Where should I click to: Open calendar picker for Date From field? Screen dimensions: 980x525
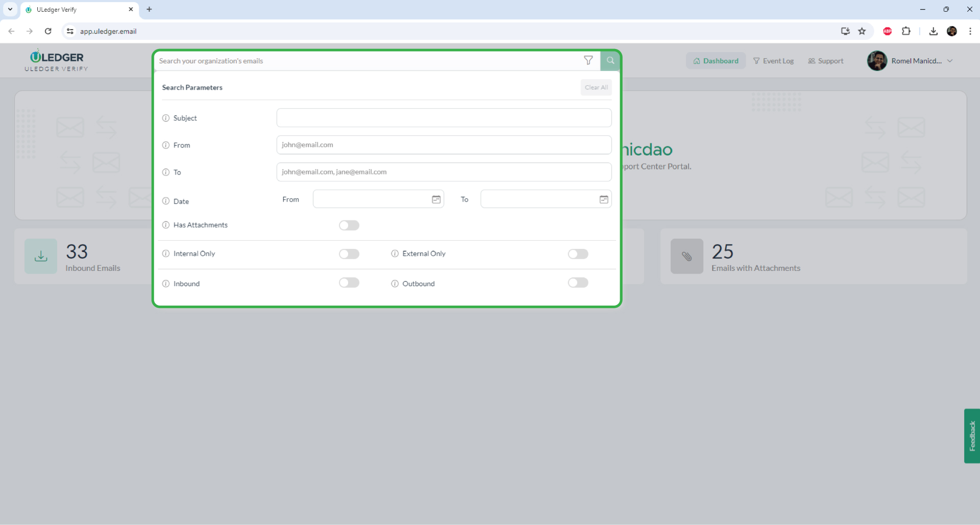tap(436, 199)
